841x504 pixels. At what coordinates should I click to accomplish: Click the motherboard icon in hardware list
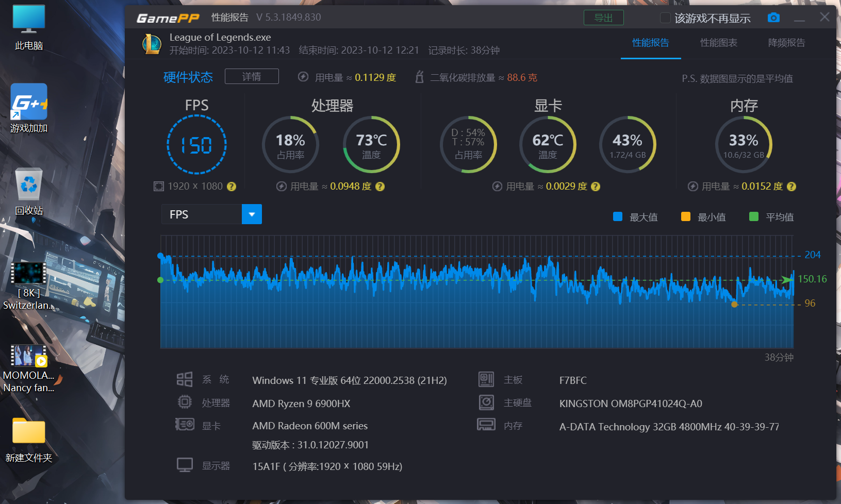click(486, 379)
